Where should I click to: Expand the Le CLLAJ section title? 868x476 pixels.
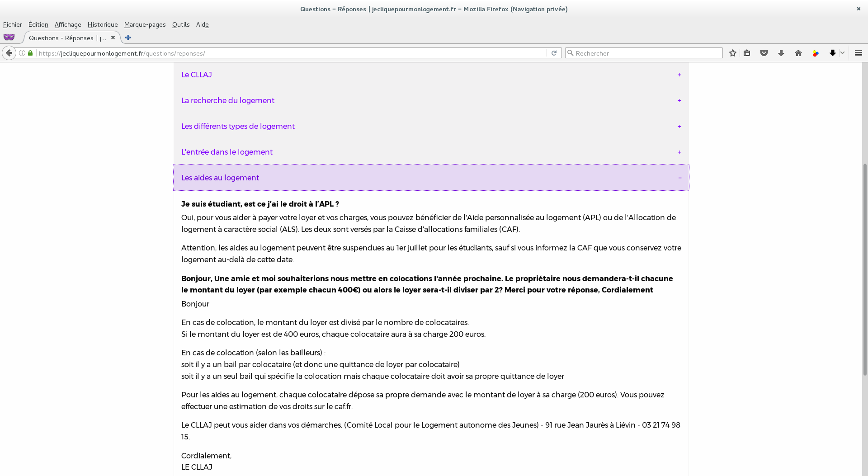(197, 75)
